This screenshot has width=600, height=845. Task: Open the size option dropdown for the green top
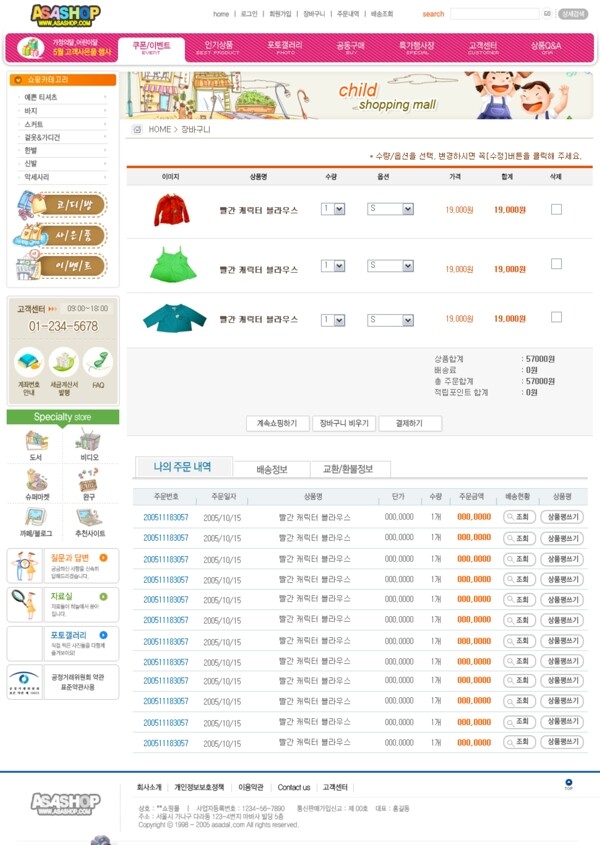[390, 266]
